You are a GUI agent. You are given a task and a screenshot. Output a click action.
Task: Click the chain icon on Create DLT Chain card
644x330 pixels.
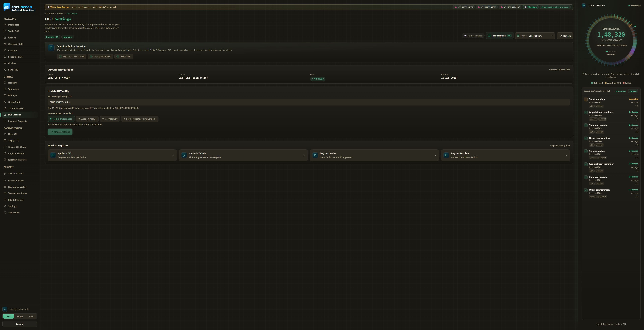point(184,155)
